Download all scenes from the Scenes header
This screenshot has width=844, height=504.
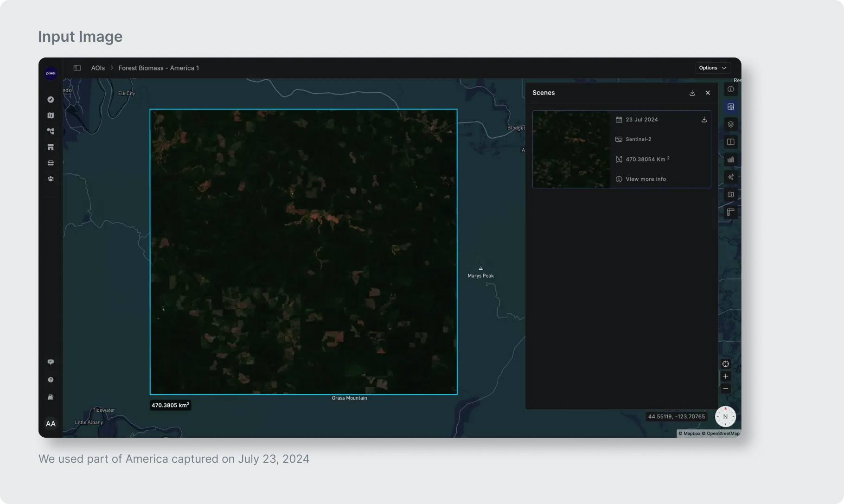[692, 93]
